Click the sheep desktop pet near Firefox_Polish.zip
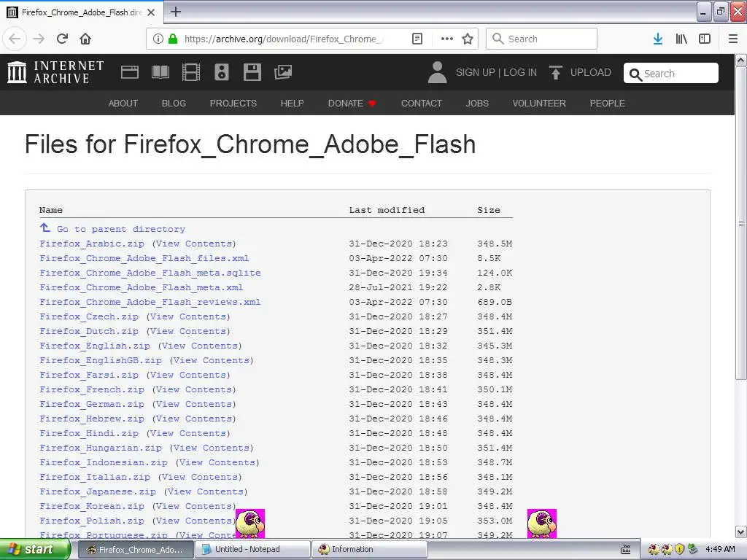Image resolution: width=747 pixels, height=560 pixels. click(x=250, y=524)
